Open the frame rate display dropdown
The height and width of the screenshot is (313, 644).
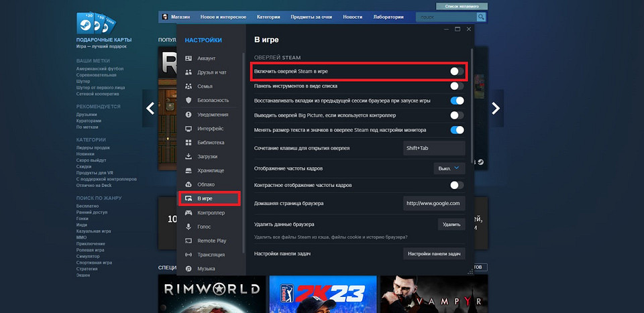[449, 168]
